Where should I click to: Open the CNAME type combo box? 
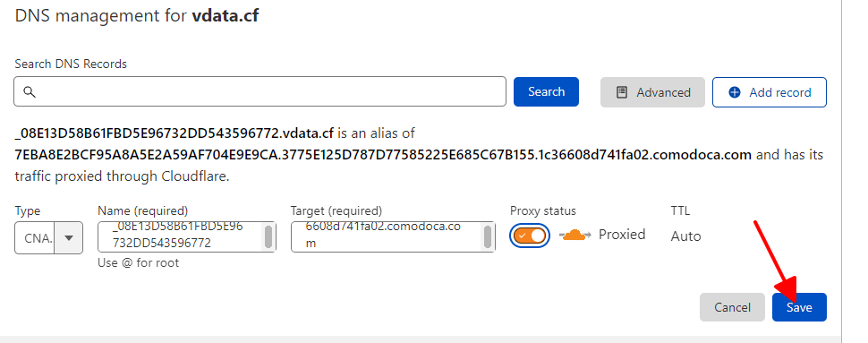tap(48, 238)
